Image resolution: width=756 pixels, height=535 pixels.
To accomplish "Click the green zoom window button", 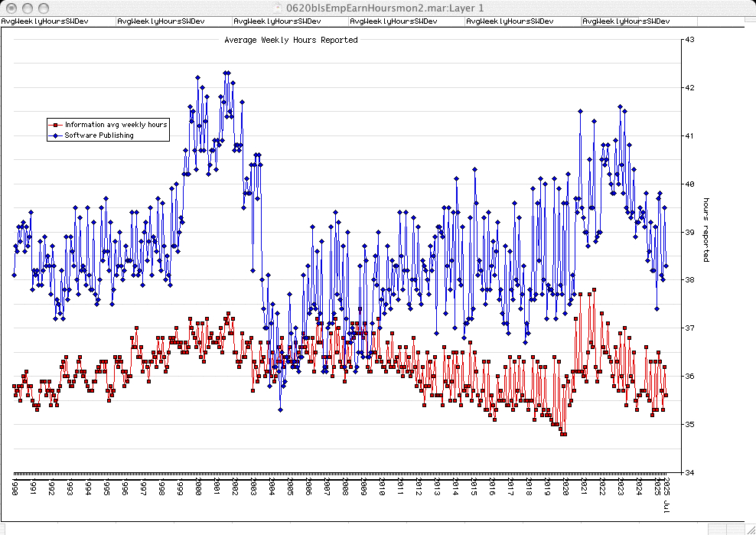I will click(43, 8).
